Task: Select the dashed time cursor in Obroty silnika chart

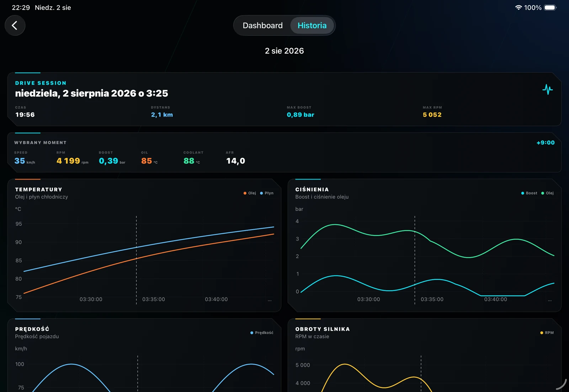Action: click(x=421, y=374)
